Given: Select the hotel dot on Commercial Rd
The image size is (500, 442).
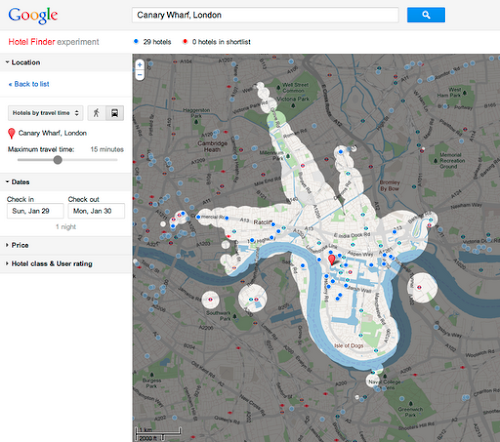Looking at the screenshot, I should point(198,217).
